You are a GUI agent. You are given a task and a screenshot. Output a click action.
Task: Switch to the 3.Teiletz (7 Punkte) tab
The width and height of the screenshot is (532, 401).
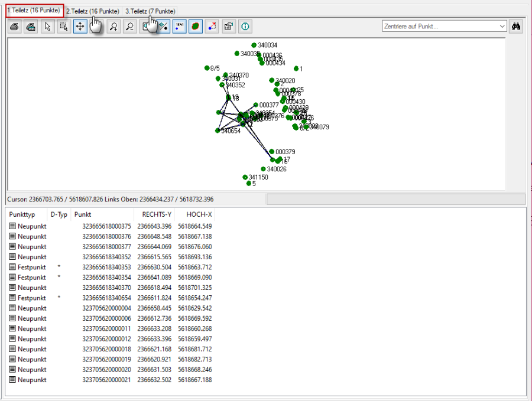tap(150, 11)
